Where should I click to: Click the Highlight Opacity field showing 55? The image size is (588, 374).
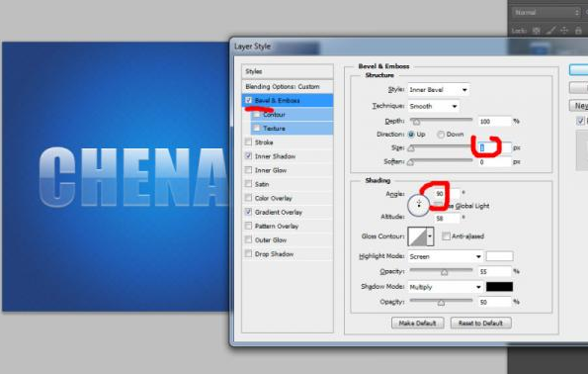point(495,271)
